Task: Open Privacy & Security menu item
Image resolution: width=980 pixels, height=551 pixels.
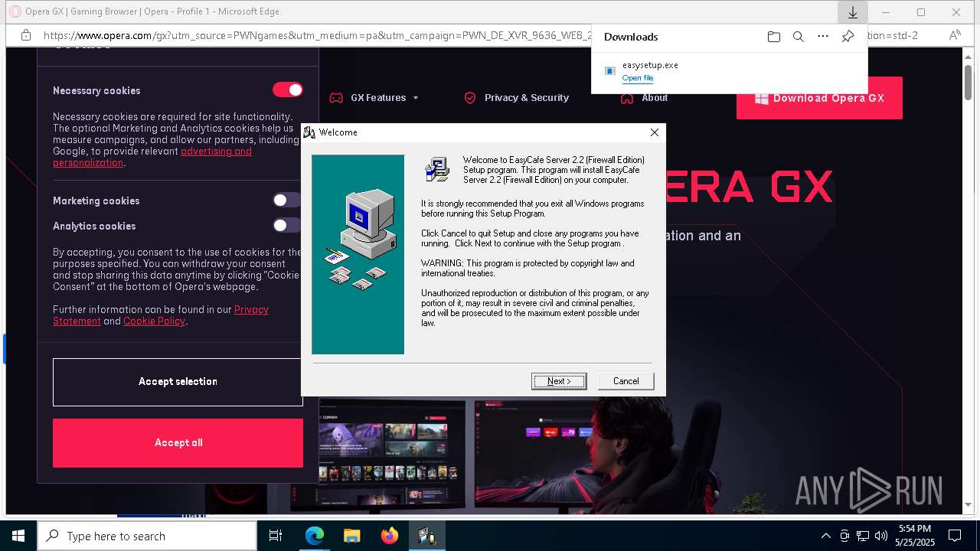Action: point(517,98)
